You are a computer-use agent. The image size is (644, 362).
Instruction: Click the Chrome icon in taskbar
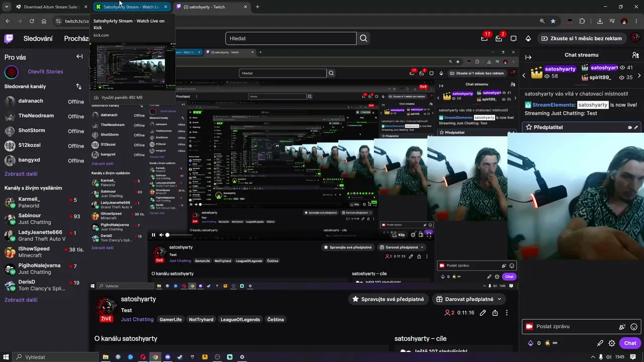tap(155, 357)
